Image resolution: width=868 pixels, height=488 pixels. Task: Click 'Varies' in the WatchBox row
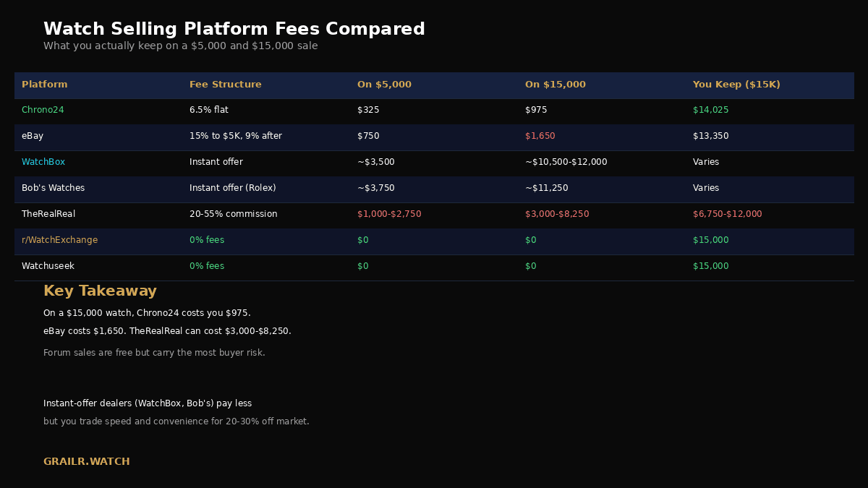coord(706,162)
